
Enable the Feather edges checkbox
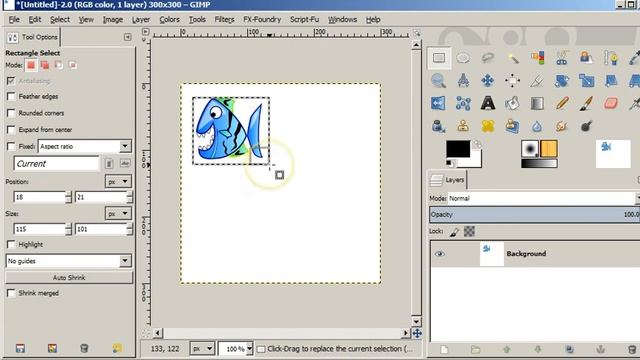(11, 96)
